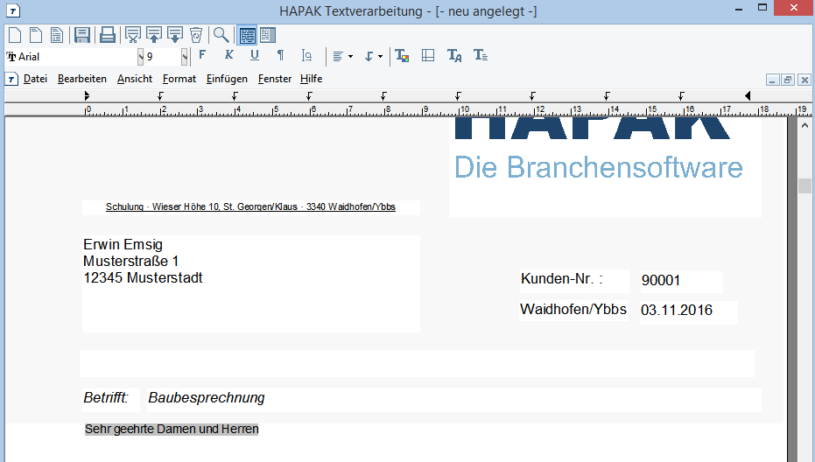
Task: Click the address line Musterstraße 1
Action: tap(130, 261)
